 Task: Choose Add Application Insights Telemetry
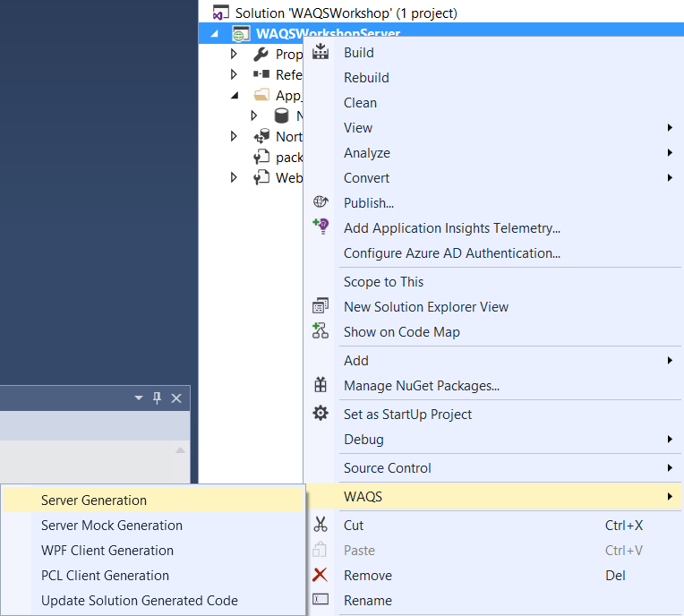493,228
